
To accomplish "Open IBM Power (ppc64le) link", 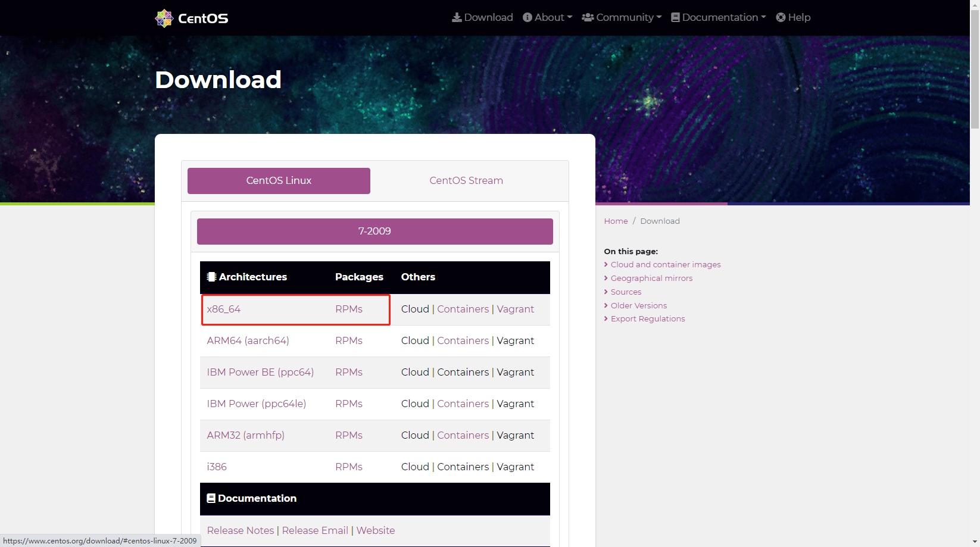I will 257,404.
